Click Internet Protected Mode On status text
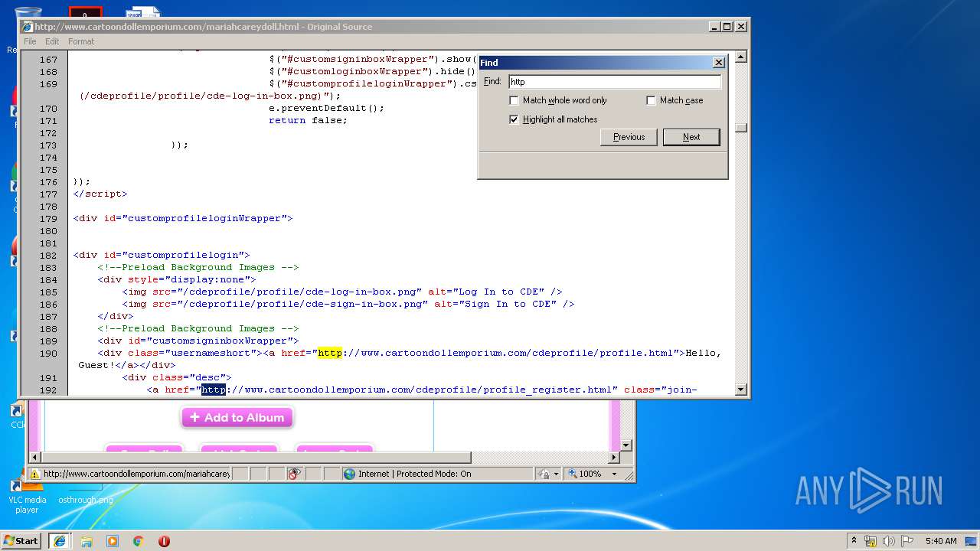 (x=415, y=474)
